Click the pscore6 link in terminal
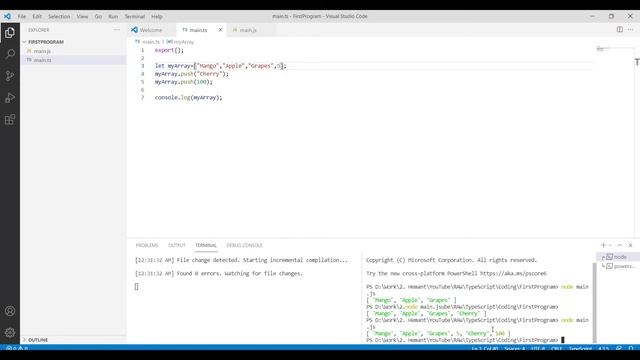 tap(513, 273)
